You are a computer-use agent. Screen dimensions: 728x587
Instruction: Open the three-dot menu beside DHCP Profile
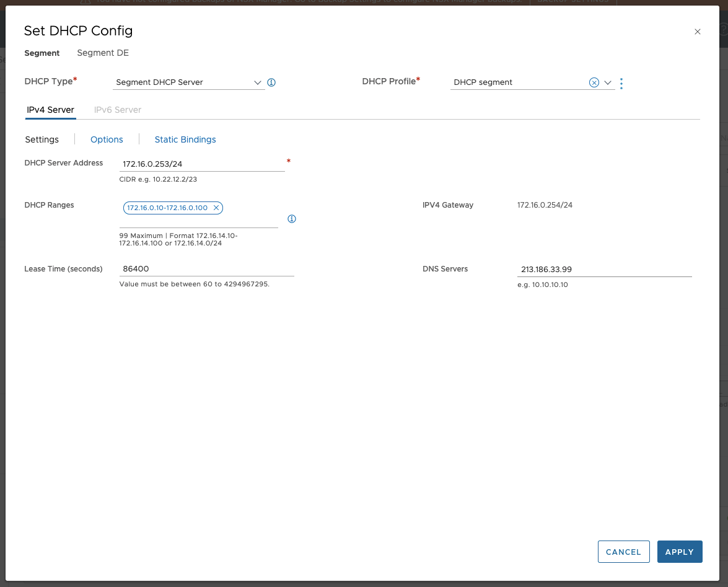pyautogui.click(x=621, y=83)
